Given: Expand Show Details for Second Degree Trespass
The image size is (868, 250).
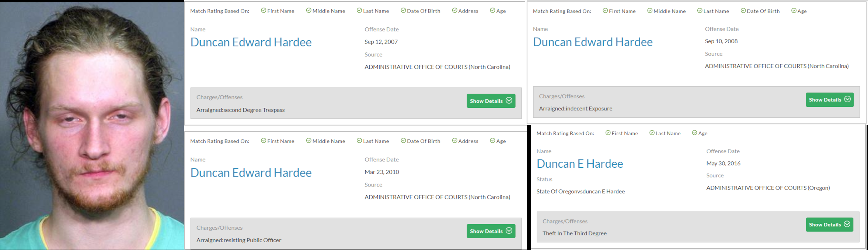Looking at the screenshot, I should pyautogui.click(x=491, y=101).
